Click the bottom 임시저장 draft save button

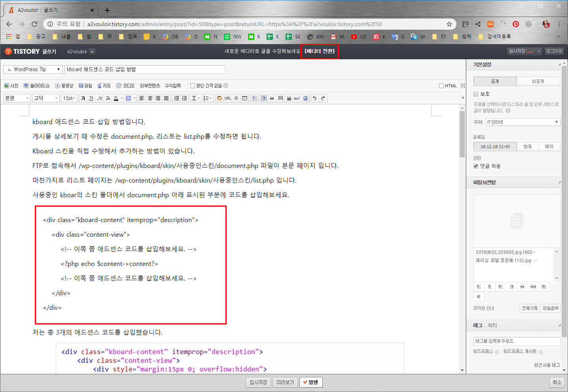coord(258,383)
